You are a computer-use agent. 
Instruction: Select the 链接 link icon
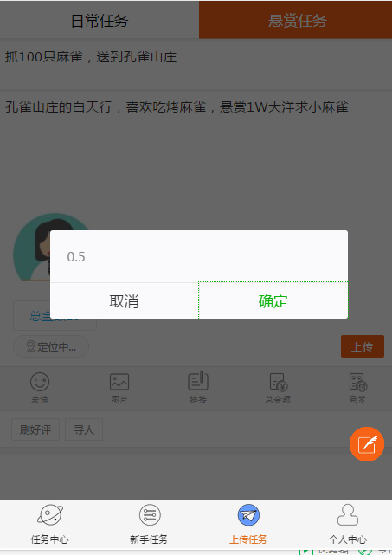point(198,381)
